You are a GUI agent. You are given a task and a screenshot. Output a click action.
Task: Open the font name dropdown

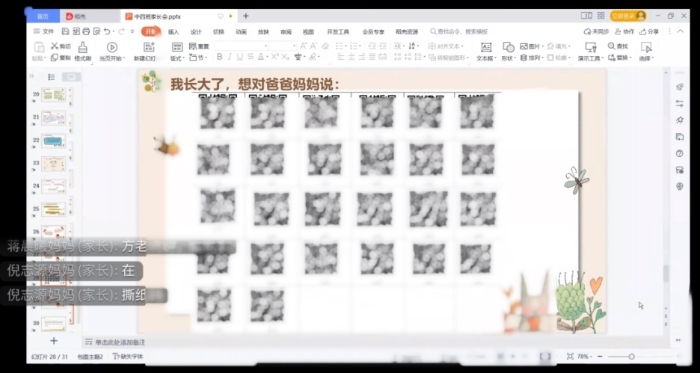266,46
